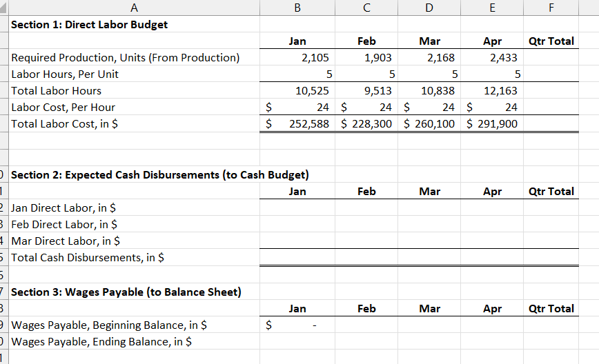Viewport: 599px width, 364px height.
Task: Select column B header
Action: coord(297,8)
